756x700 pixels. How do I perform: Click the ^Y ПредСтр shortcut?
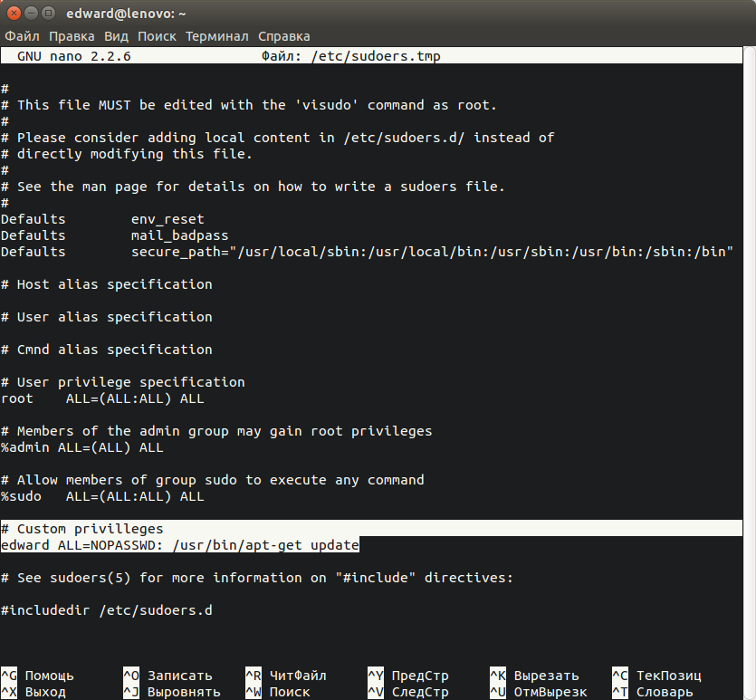[x=408, y=676]
